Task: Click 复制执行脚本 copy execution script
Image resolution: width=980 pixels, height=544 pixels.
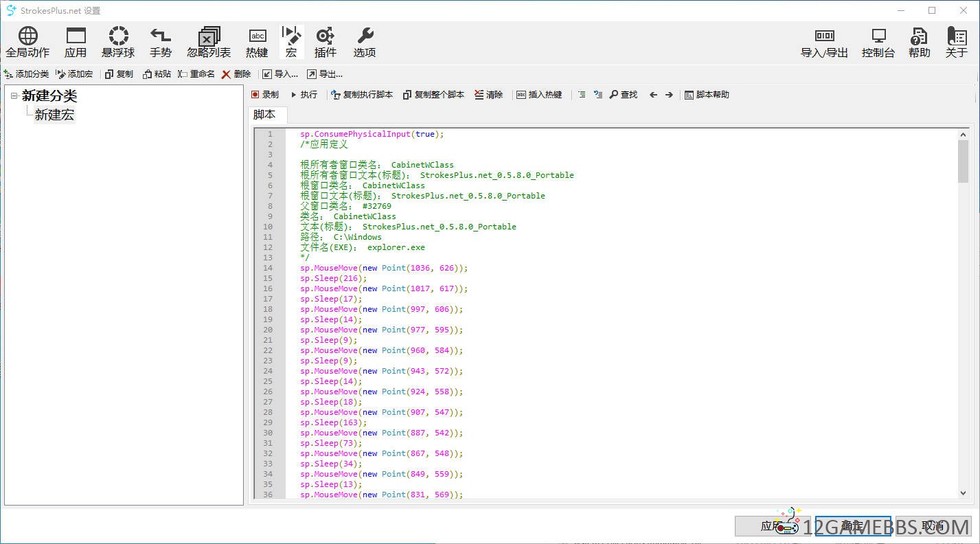Action: tap(362, 95)
